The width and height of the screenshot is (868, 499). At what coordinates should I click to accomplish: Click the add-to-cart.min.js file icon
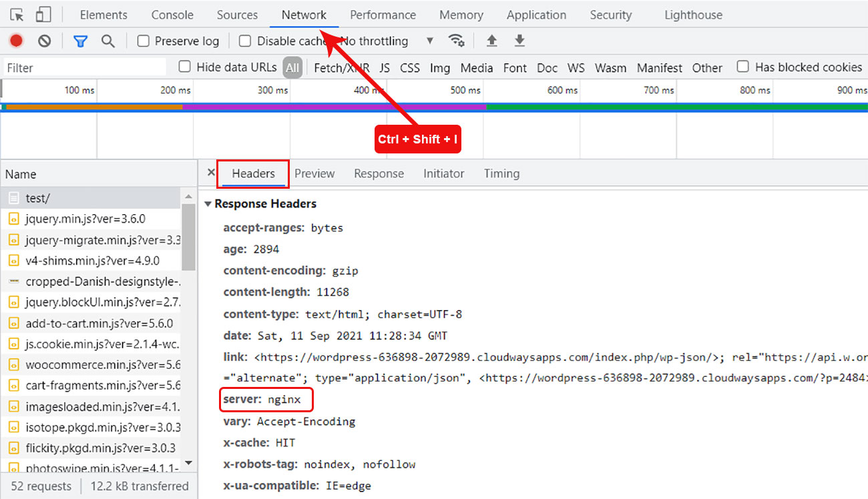pyautogui.click(x=14, y=323)
